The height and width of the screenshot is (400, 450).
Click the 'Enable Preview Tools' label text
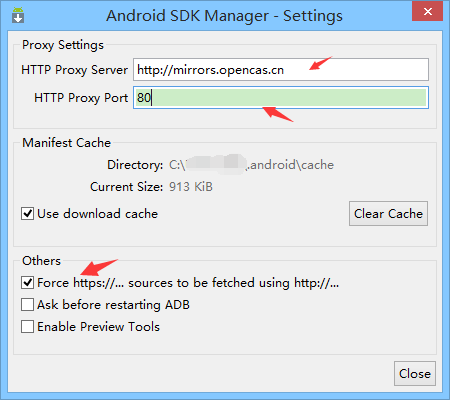click(98, 327)
